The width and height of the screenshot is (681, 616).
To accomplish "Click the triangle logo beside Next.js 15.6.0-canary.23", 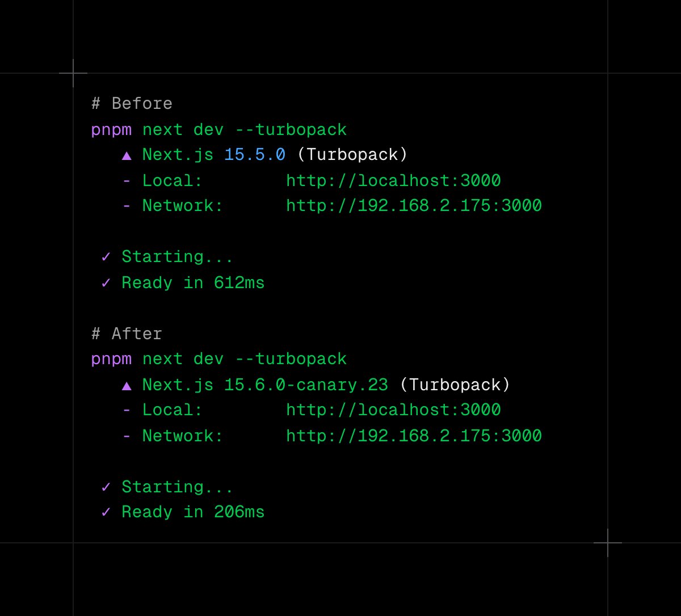I will pos(127,386).
